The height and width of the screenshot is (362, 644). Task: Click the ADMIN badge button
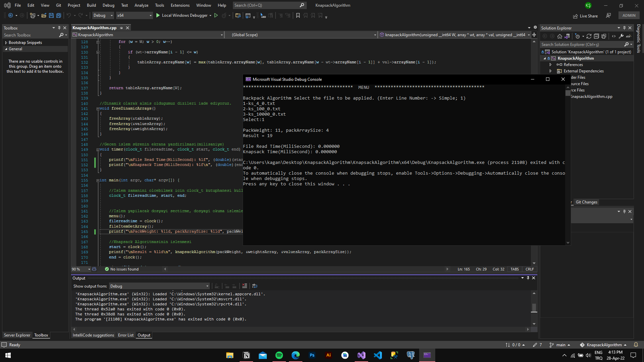629,15
